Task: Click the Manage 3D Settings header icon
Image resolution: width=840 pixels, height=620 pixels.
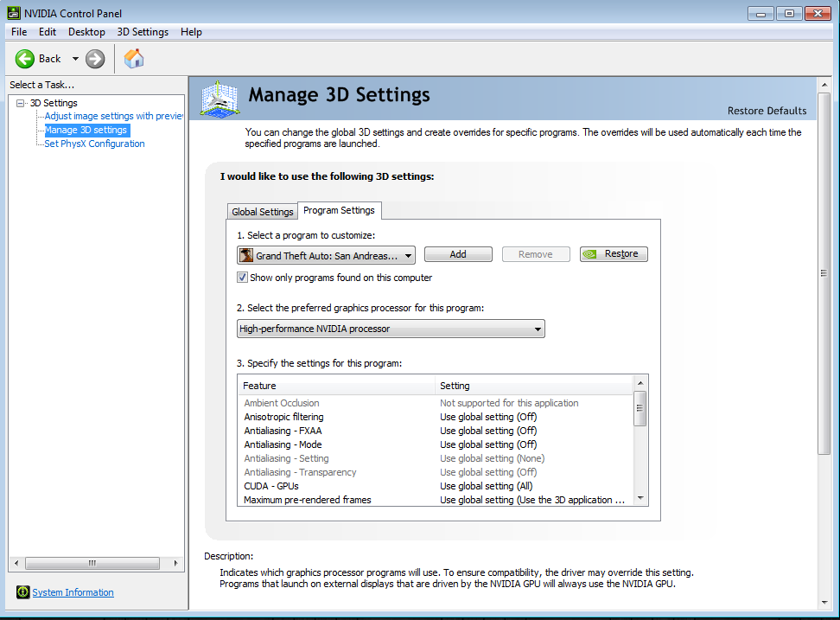Action: click(x=220, y=99)
